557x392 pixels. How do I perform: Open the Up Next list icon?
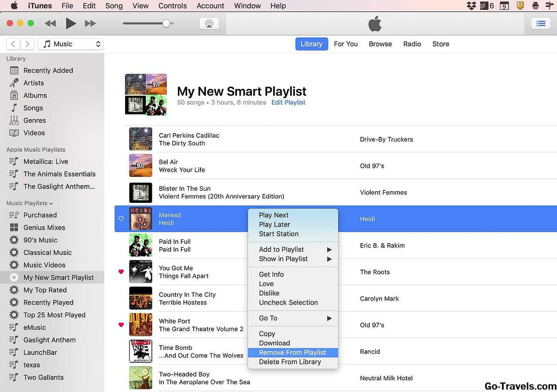(x=541, y=23)
